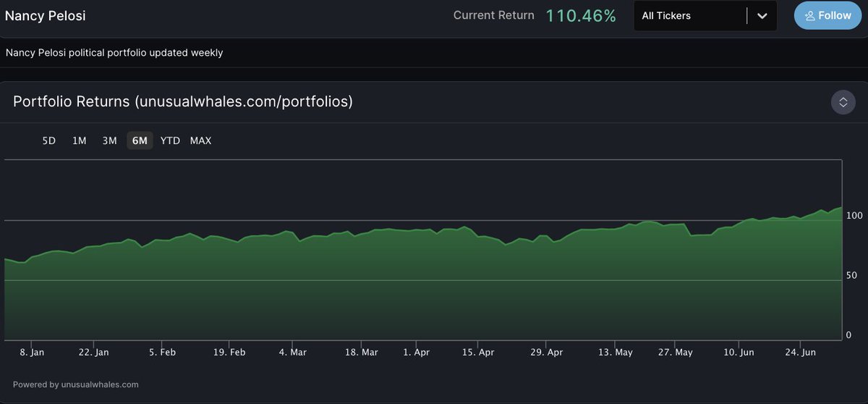Click the 50 y-axis value
The height and width of the screenshot is (404, 868).
852,275
